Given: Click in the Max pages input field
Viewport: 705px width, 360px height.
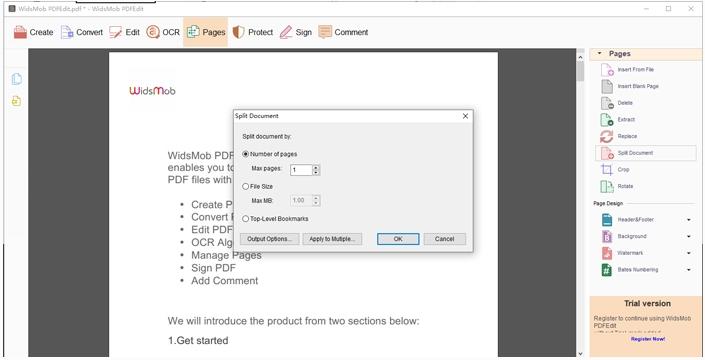Looking at the screenshot, I should point(301,170).
